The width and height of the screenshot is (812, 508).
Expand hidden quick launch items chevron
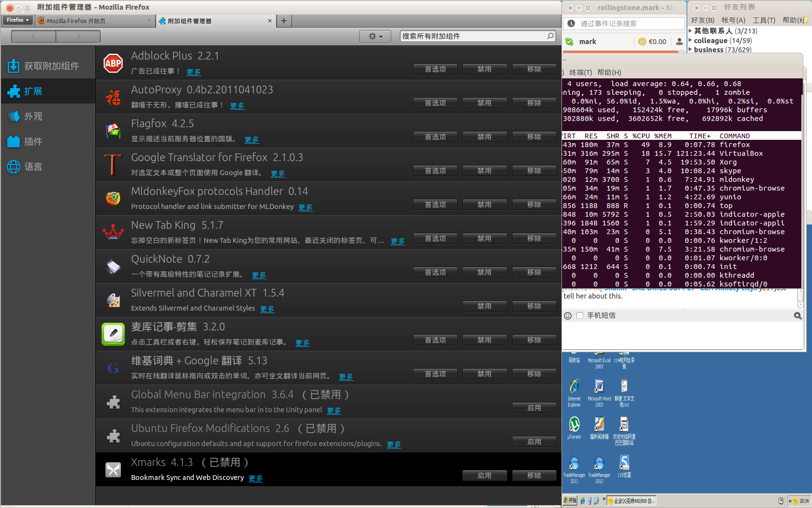[604, 499]
